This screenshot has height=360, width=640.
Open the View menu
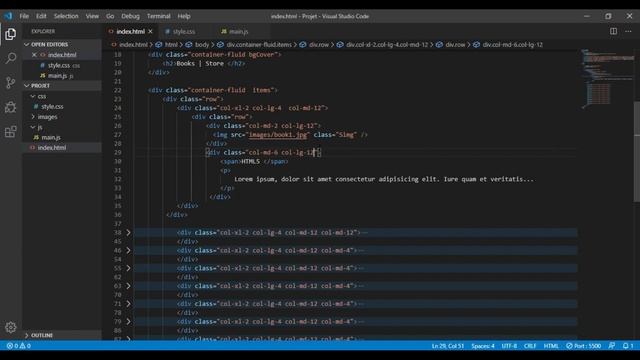tap(92, 16)
